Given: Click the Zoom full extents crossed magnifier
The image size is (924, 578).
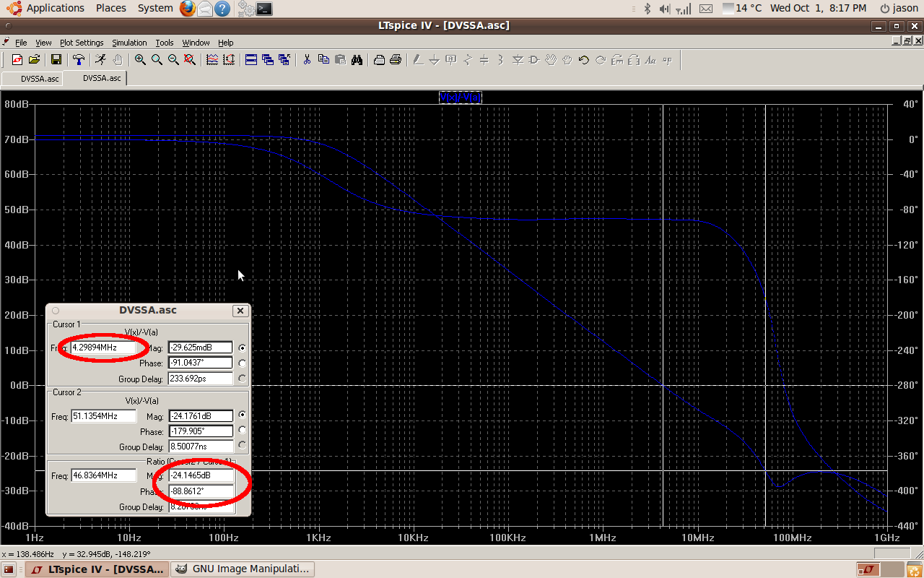Looking at the screenshot, I should pos(190,60).
